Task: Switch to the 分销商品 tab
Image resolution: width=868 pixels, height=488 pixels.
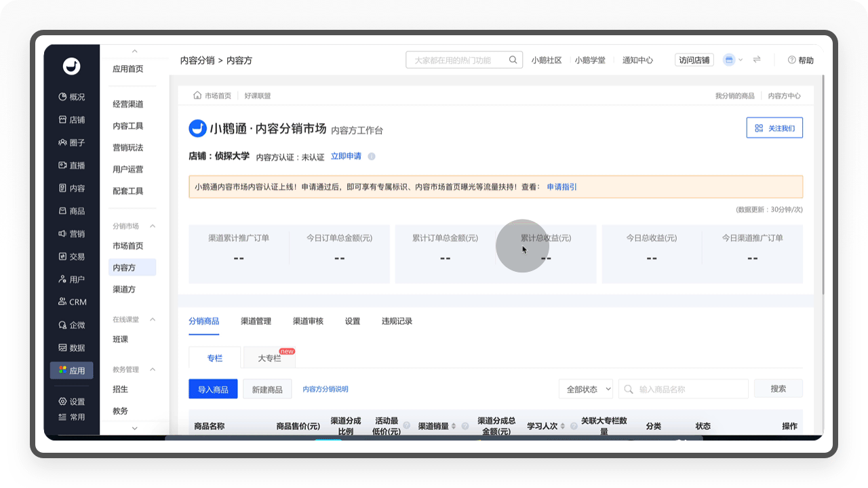Action: click(x=204, y=321)
